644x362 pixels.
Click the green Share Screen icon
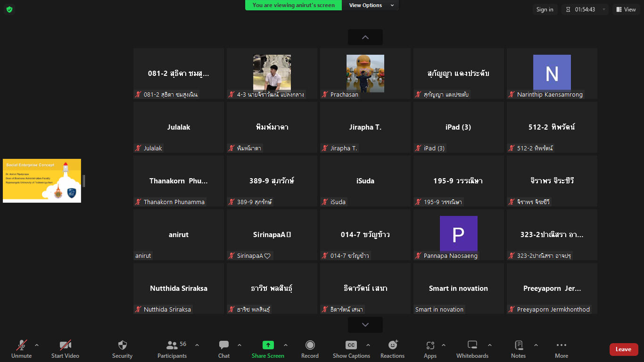pos(268,345)
